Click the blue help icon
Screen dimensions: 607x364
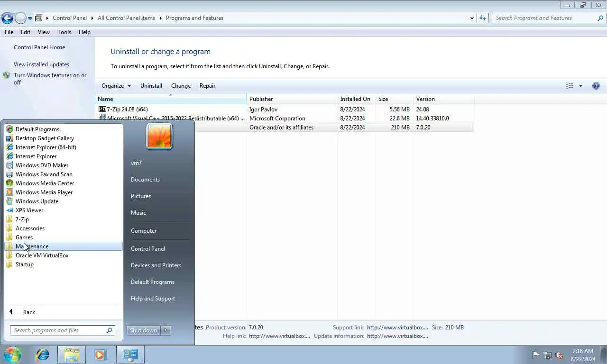[x=596, y=86]
